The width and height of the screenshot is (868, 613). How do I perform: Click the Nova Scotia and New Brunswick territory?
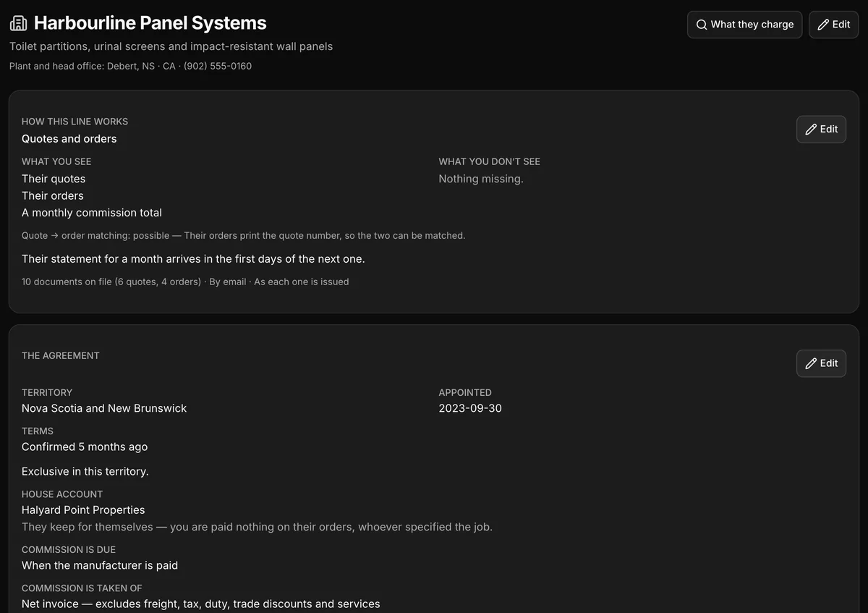point(104,408)
